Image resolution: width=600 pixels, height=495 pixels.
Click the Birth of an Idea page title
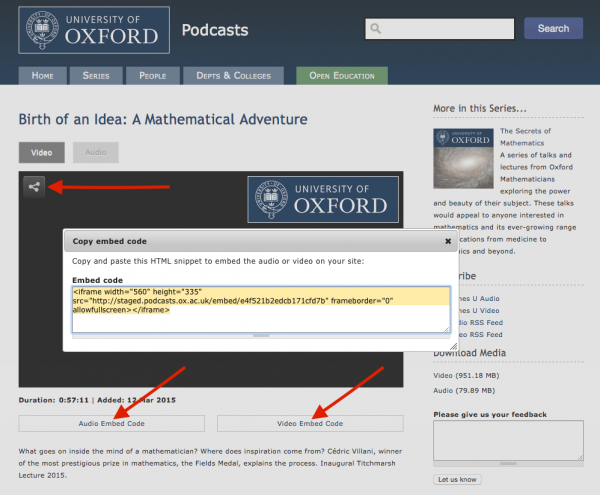point(163,119)
